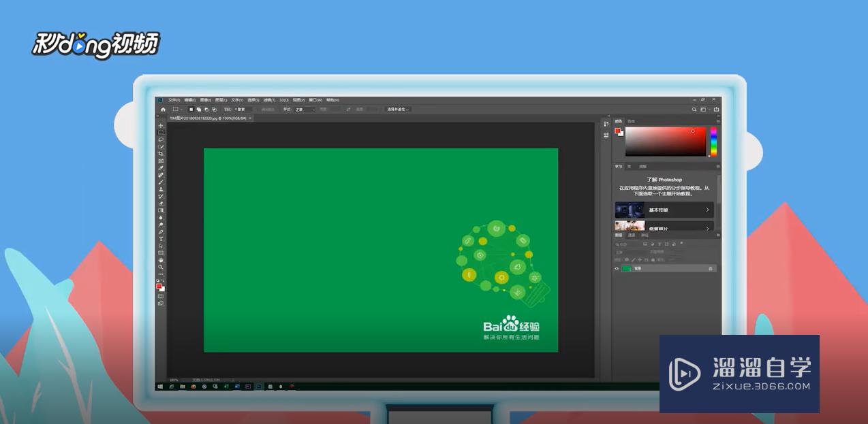Click the Feather value input field
868x424 pixels.
click(x=244, y=109)
